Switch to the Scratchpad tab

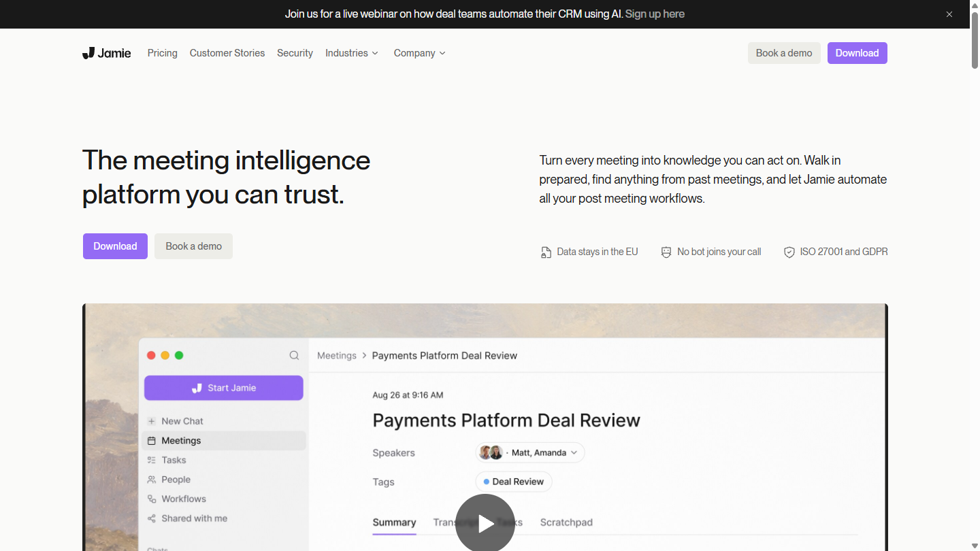(x=566, y=522)
